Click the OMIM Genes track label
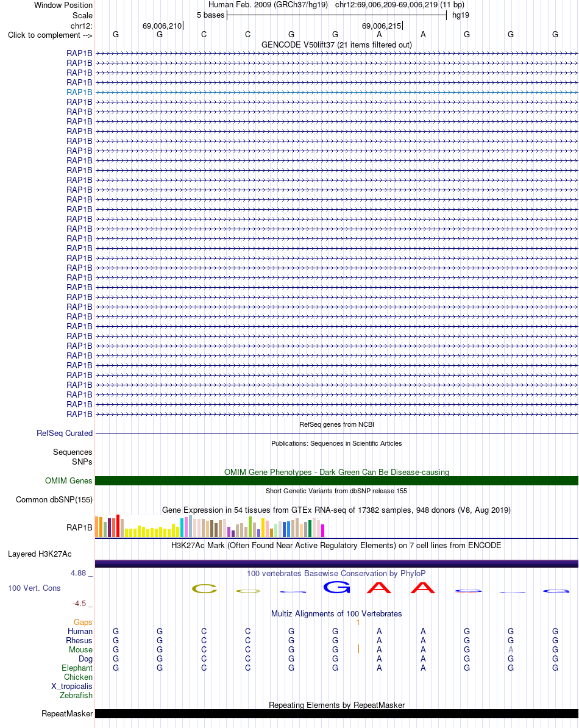 tap(69, 481)
